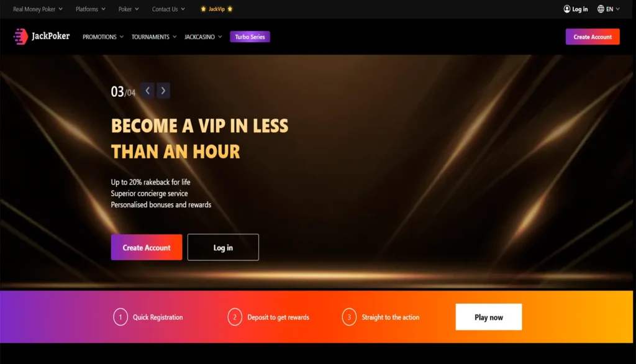Open the Contact Us dropdown

click(x=168, y=9)
